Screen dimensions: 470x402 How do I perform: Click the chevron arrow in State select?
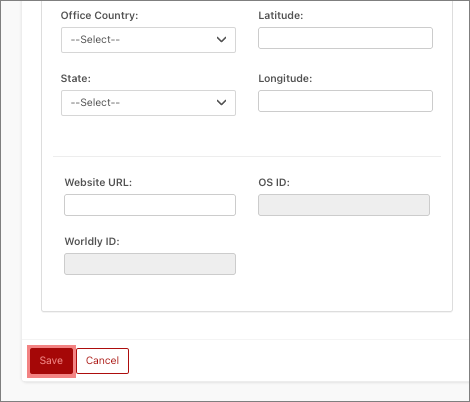pyautogui.click(x=221, y=103)
